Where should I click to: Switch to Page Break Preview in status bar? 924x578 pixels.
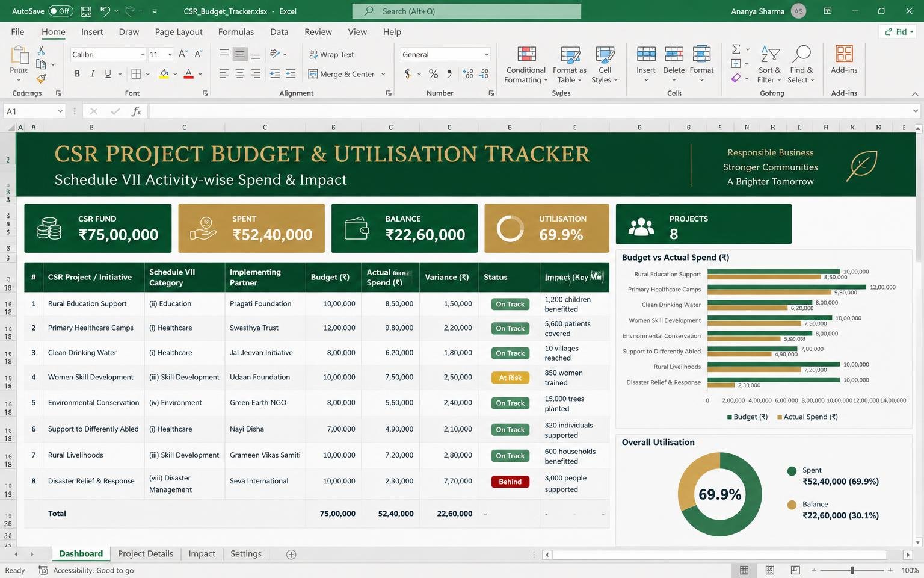[x=795, y=570]
